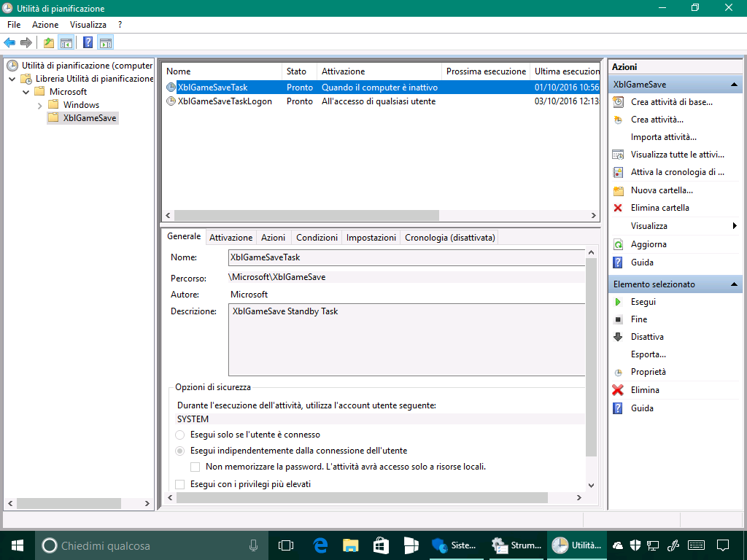Select the Generale tab
The width and height of the screenshot is (747, 560).
[x=184, y=237]
